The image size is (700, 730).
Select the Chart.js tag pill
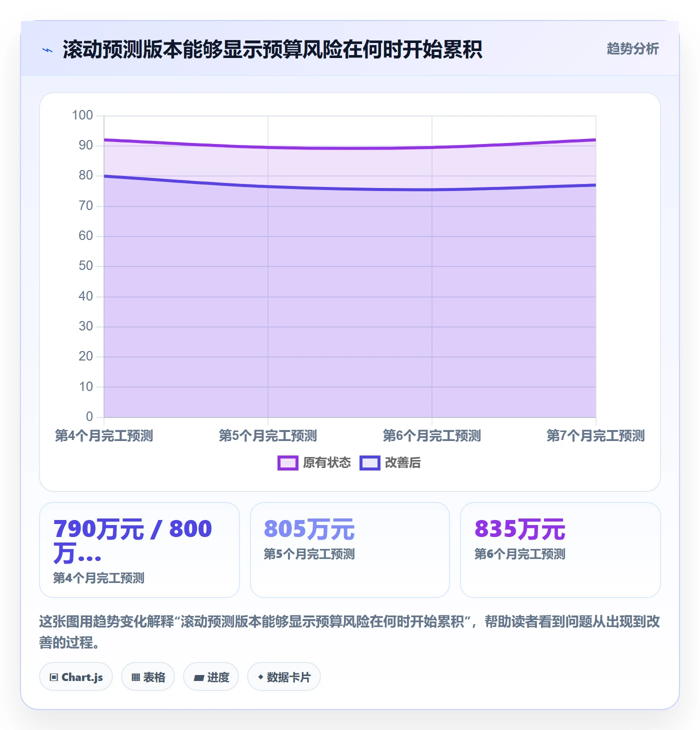76,677
